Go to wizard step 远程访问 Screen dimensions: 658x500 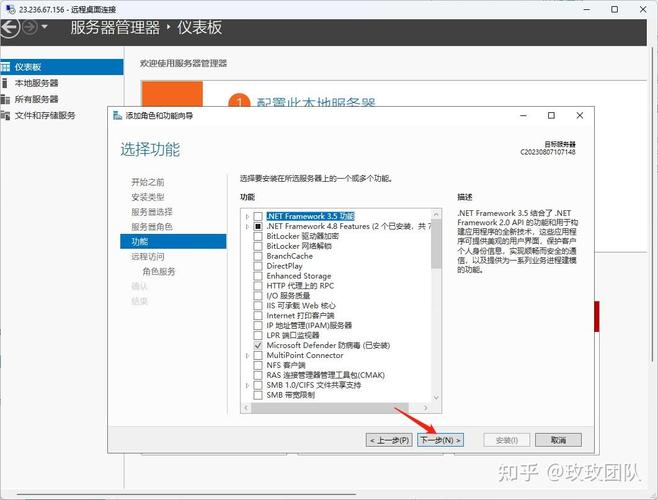(148, 257)
